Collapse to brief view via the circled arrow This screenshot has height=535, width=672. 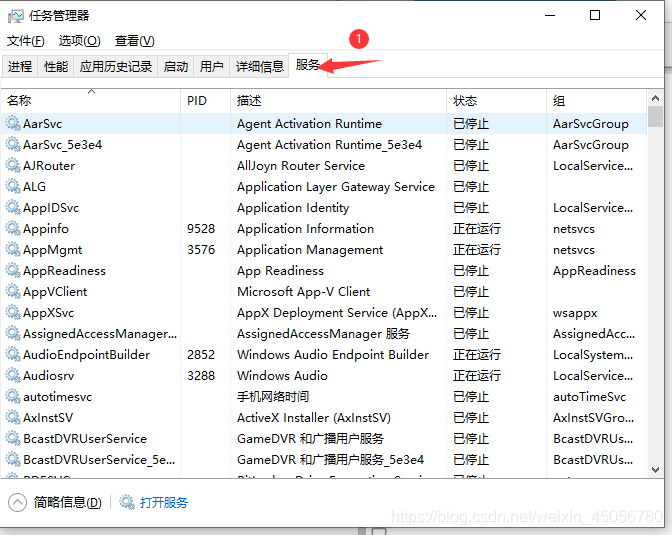pyautogui.click(x=18, y=502)
